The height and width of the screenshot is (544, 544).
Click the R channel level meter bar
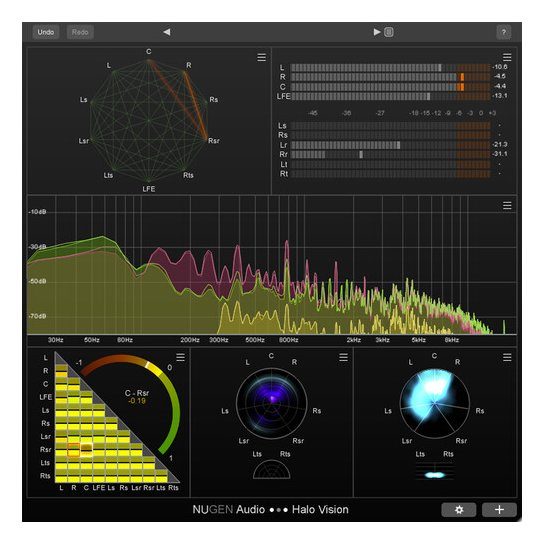click(x=391, y=77)
